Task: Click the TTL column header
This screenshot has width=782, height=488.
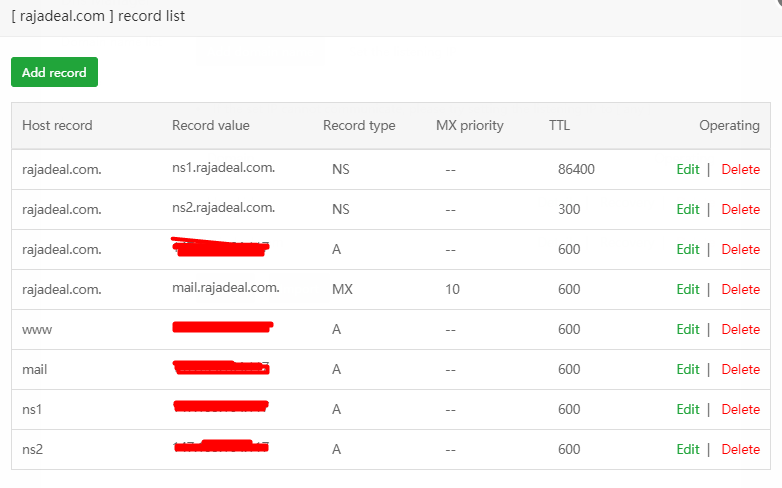Action: tap(560, 125)
